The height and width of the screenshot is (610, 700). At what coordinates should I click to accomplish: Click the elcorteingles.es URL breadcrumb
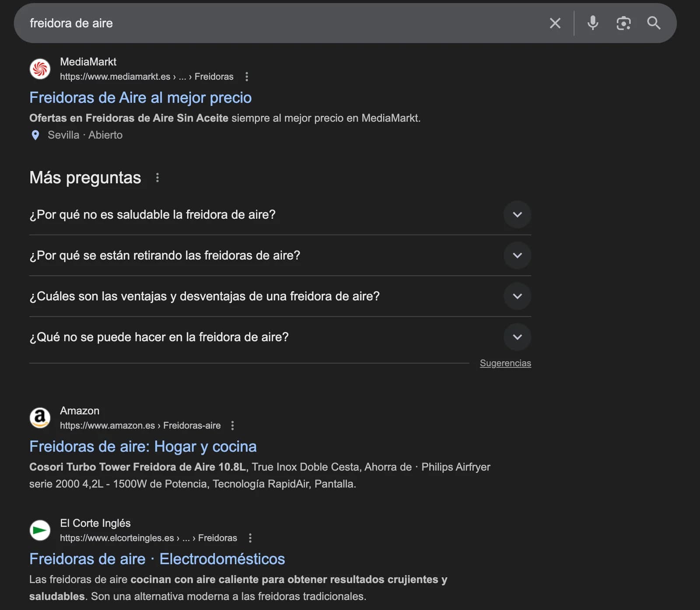click(148, 538)
